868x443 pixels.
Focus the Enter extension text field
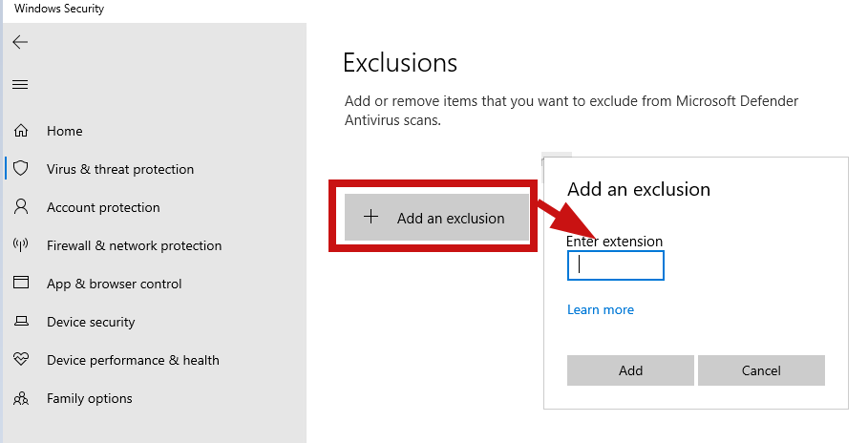click(x=616, y=265)
